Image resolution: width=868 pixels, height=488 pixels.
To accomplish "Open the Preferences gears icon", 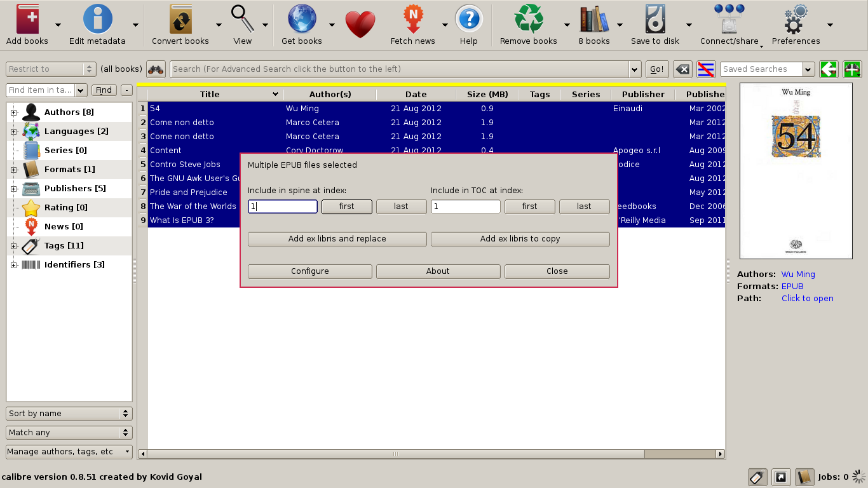I will pyautogui.click(x=796, y=19).
